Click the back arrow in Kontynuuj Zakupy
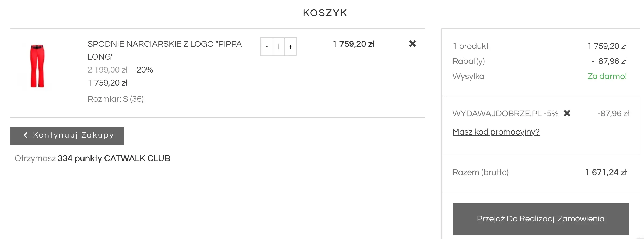The width and height of the screenshot is (644, 239). pyautogui.click(x=26, y=135)
